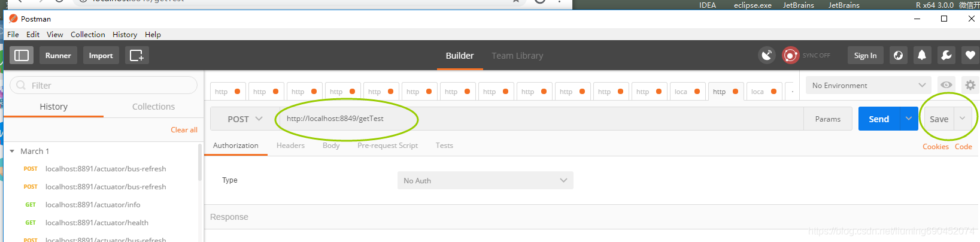Open the Collection menu
Image resolution: width=980 pixels, height=242 pixels.
[x=88, y=34]
